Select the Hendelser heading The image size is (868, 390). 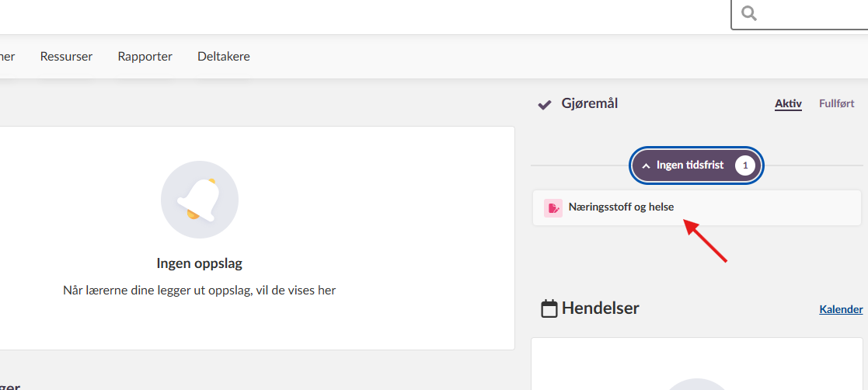coord(601,308)
